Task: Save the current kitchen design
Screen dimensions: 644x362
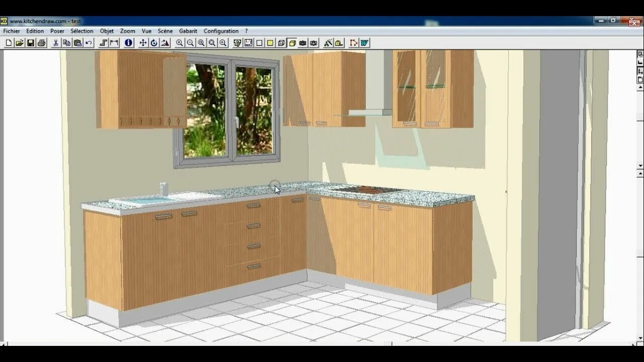Action: [x=30, y=43]
